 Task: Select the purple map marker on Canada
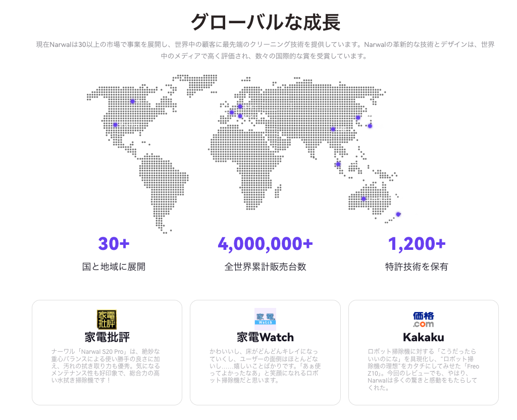tap(133, 101)
